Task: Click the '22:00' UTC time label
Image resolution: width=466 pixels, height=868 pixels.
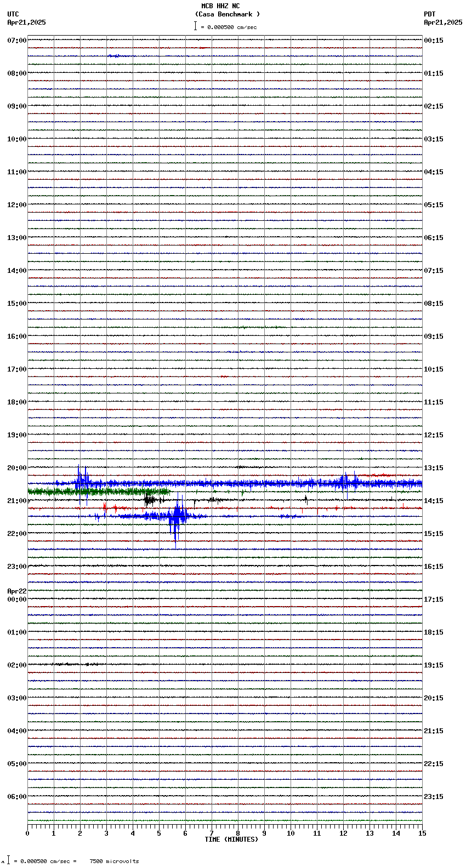Action: point(17,534)
